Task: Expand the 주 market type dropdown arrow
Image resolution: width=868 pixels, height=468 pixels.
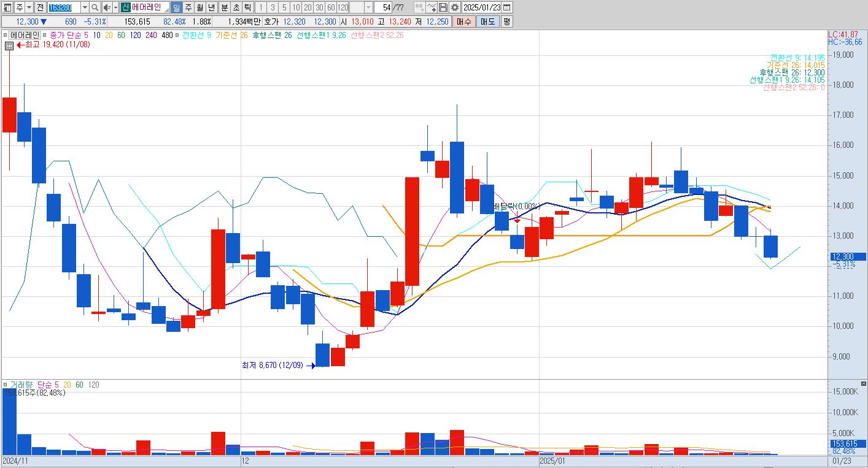Action: (x=28, y=7)
